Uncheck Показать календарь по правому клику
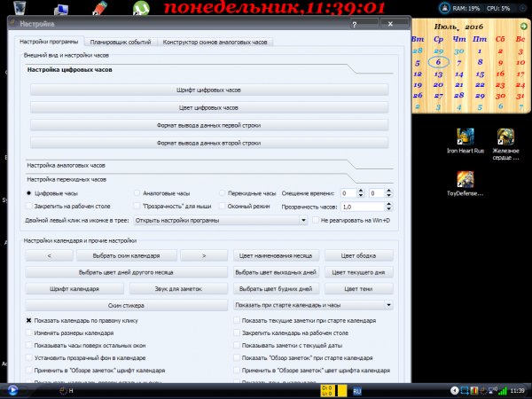This screenshot has width=532, height=399. (x=29, y=320)
